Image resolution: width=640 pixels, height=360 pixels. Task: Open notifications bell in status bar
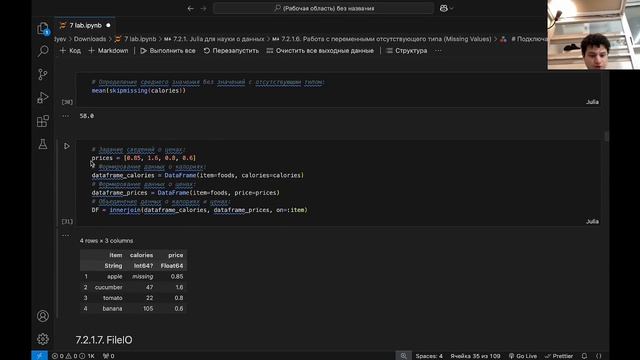(x=584, y=356)
